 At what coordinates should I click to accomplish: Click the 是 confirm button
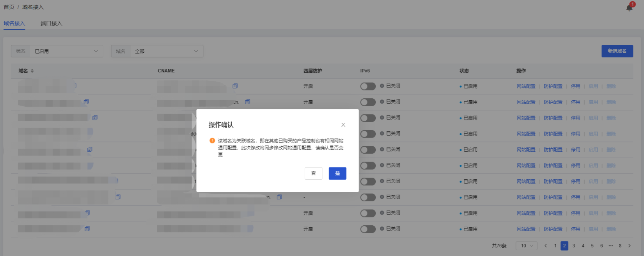tap(337, 173)
